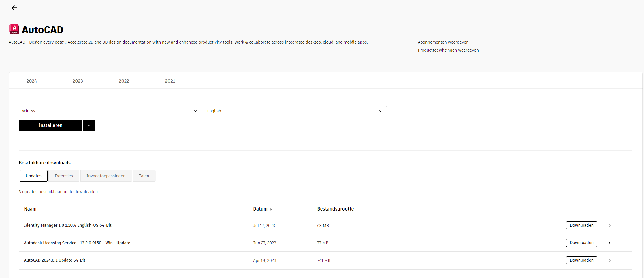
Task: Switch to the 2022 version tab
Action: tap(124, 81)
